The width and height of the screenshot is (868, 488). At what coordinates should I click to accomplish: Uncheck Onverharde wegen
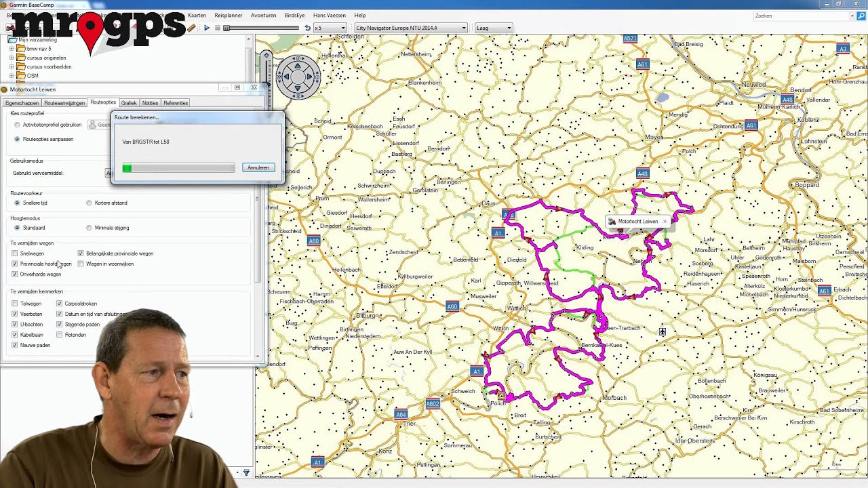[15, 274]
